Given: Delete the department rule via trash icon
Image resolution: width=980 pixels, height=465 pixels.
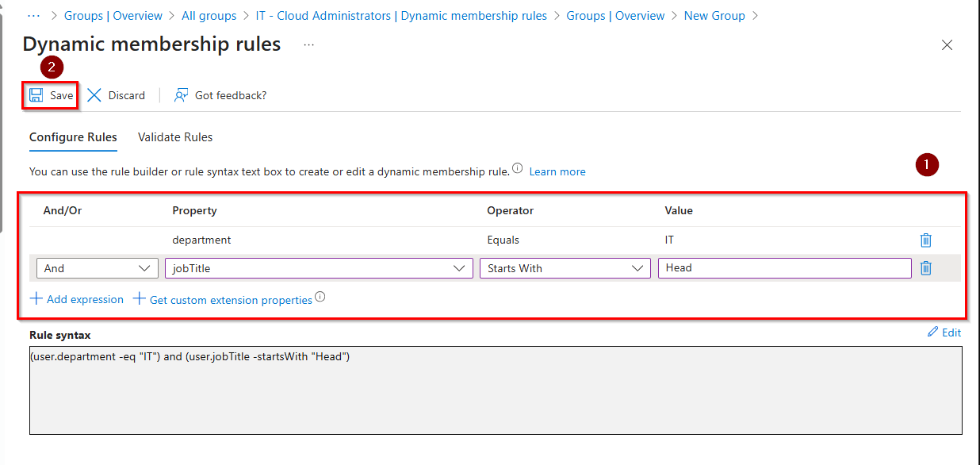Looking at the screenshot, I should tap(925, 240).
